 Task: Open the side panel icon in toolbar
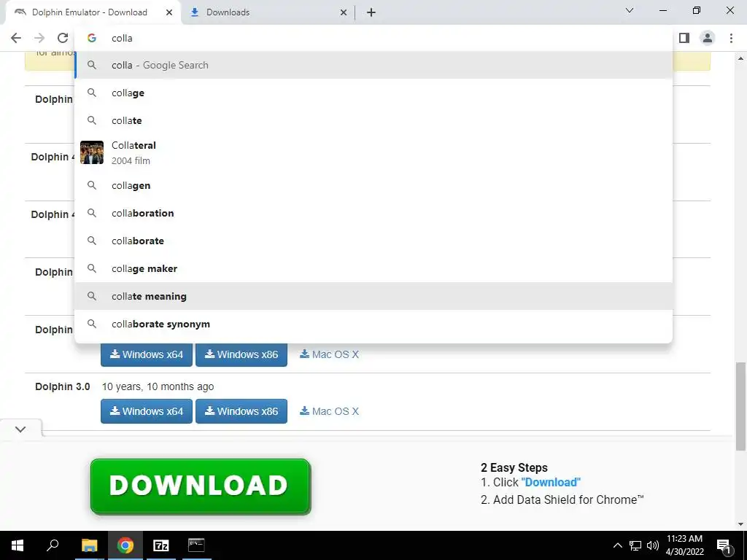coord(684,38)
